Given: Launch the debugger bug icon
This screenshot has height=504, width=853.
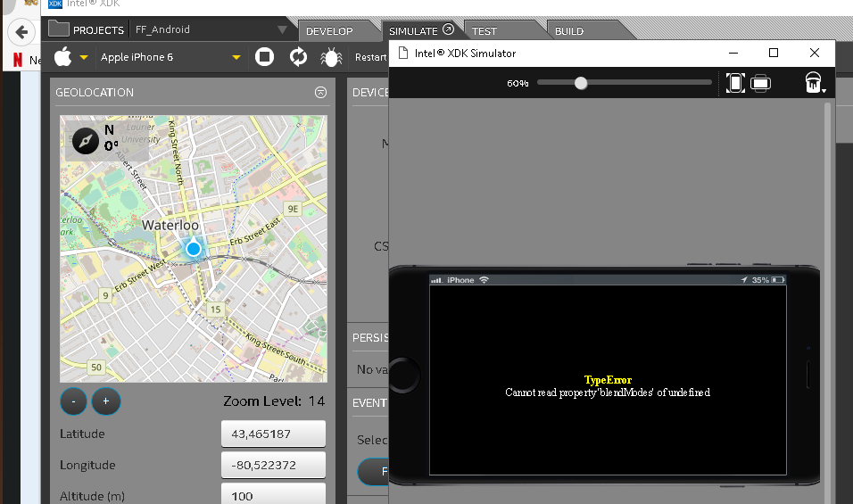Looking at the screenshot, I should tap(331, 56).
